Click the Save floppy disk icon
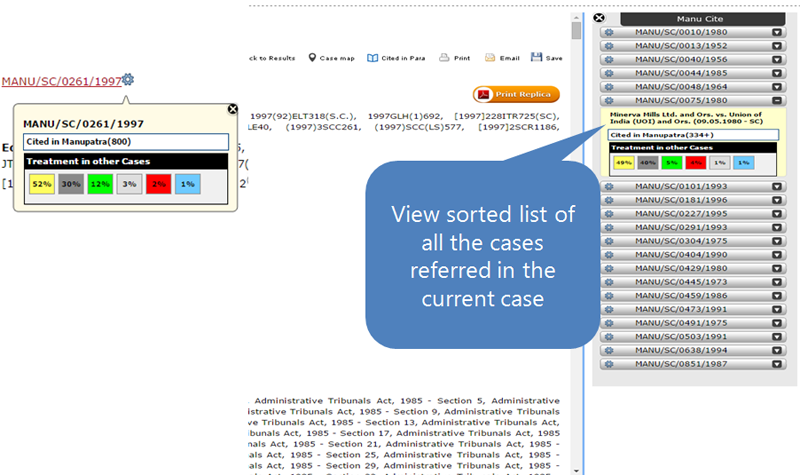The width and height of the screenshot is (800, 475). 537,58
